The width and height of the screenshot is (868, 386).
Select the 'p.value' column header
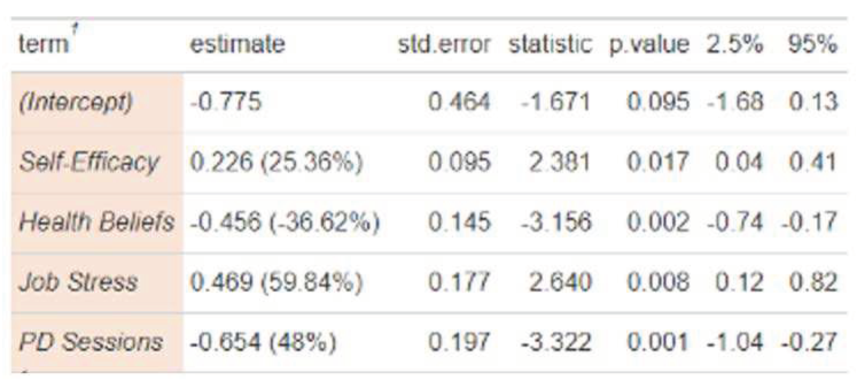click(x=650, y=44)
